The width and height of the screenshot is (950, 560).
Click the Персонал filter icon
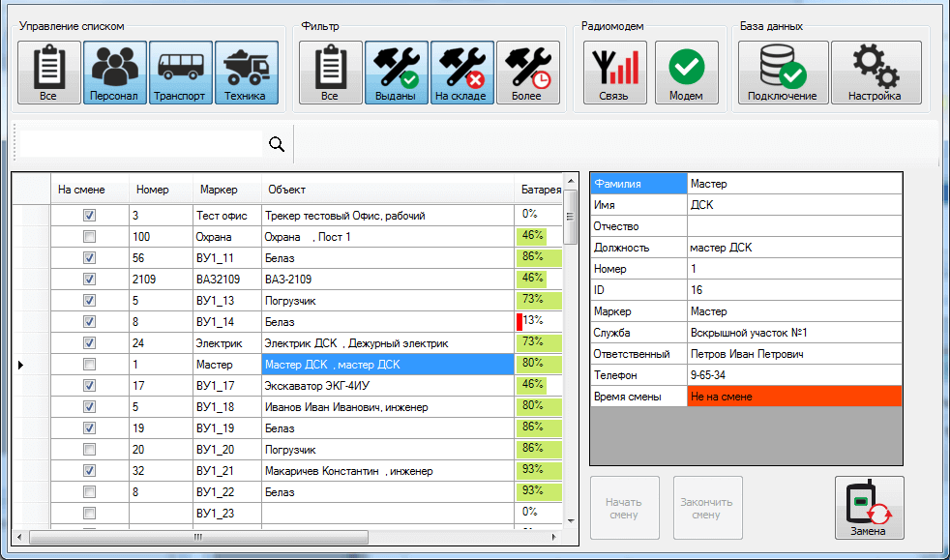coord(115,73)
